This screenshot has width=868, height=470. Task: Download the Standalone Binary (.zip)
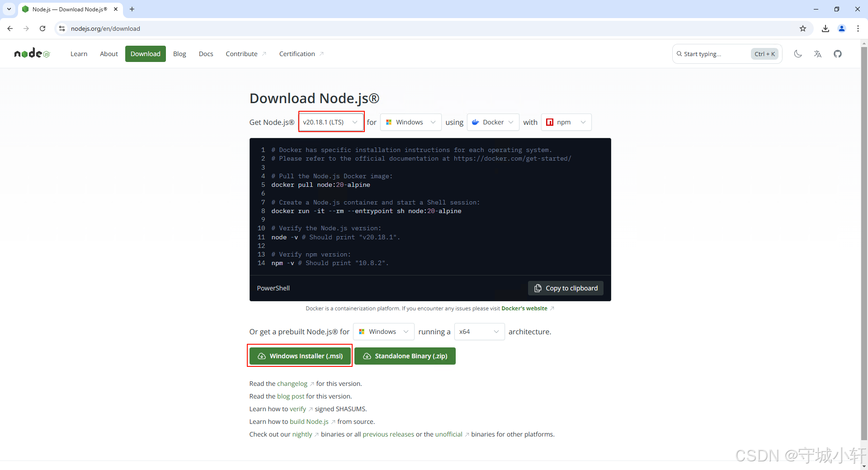(x=405, y=356)
